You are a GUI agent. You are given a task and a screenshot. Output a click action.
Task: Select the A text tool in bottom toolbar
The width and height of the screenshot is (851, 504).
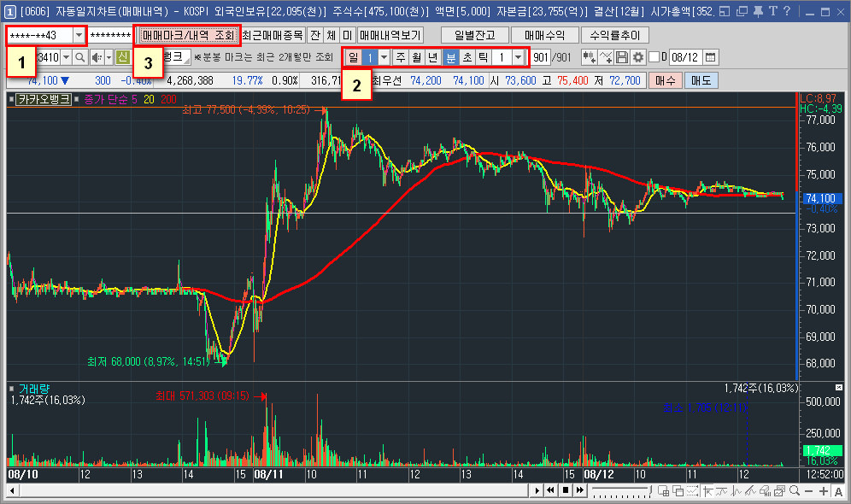click(x=836, y=490)
